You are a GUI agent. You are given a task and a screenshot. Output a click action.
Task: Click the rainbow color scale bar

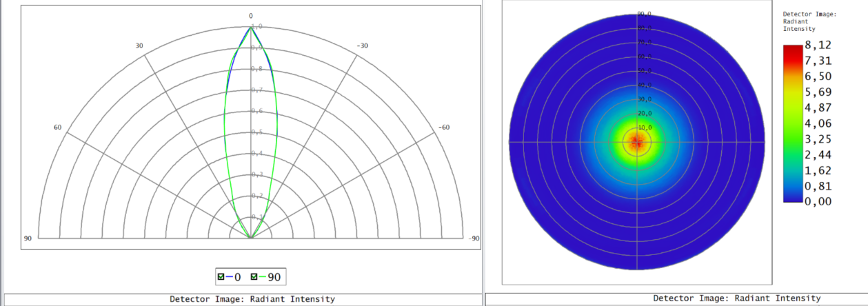pos(794,123)
